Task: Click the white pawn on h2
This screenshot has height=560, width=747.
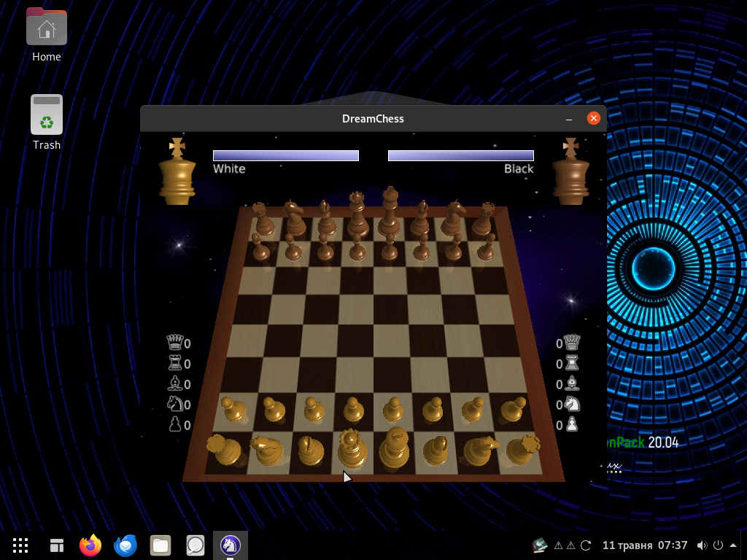Action: tap(513, 410)
